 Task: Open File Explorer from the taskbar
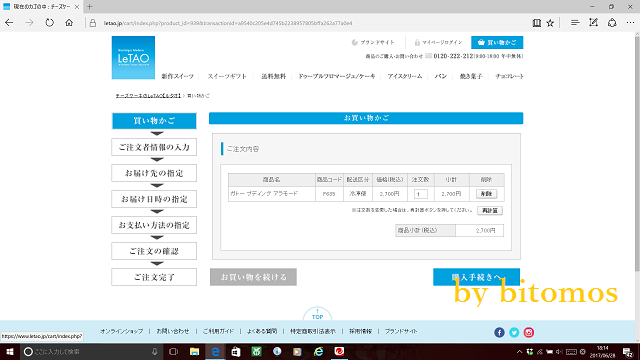click(x=194, y=351)
